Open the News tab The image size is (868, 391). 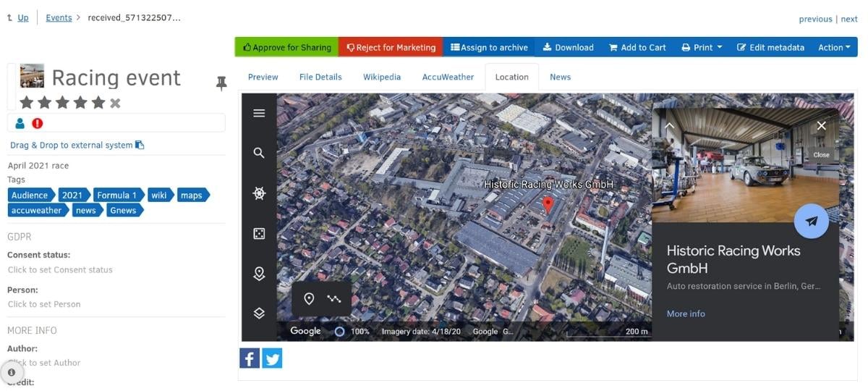click(x=560, y=77)
